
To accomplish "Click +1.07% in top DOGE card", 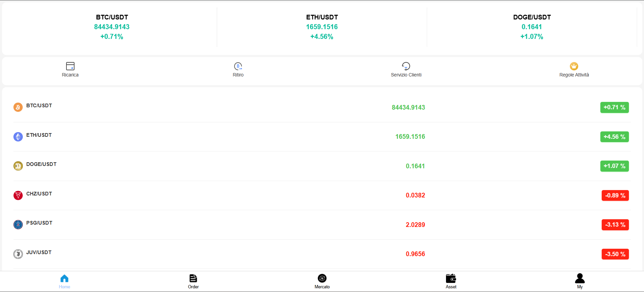I will click(x=532, y=37).
